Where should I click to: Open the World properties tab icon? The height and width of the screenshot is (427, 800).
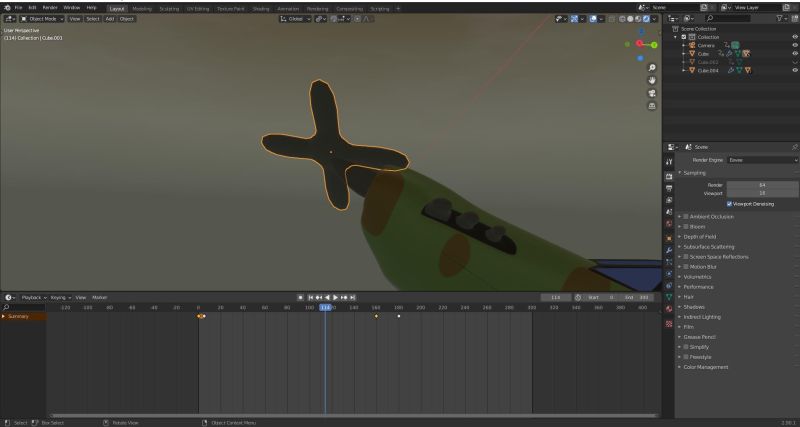669,223
